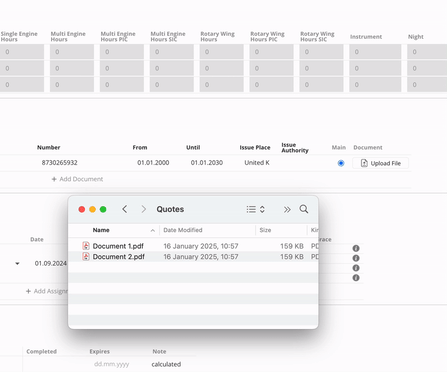Click the Rotary Wing Hours SIC column header
Screen dimensions: 447x372
(x=317, y=36)
